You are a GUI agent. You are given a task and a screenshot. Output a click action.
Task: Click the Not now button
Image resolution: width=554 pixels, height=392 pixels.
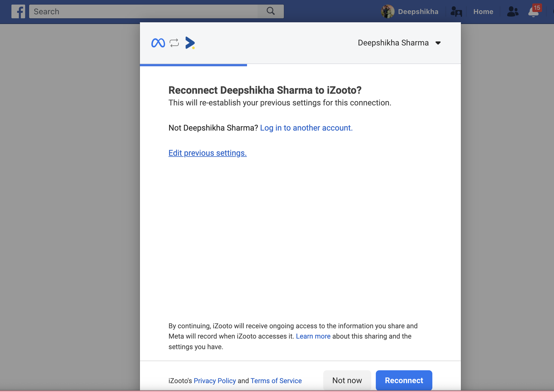(347, 380)
